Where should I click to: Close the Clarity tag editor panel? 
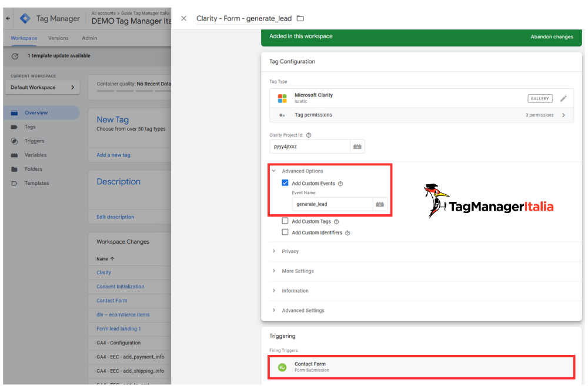pyautogui.click(x=183, y=18)
